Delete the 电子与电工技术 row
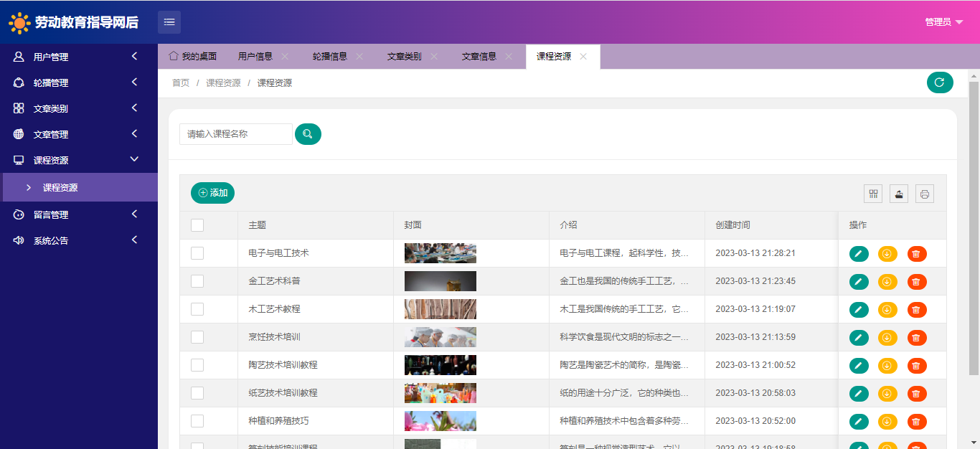The height and width of the screenshot is (449, 980). (917, 254)
